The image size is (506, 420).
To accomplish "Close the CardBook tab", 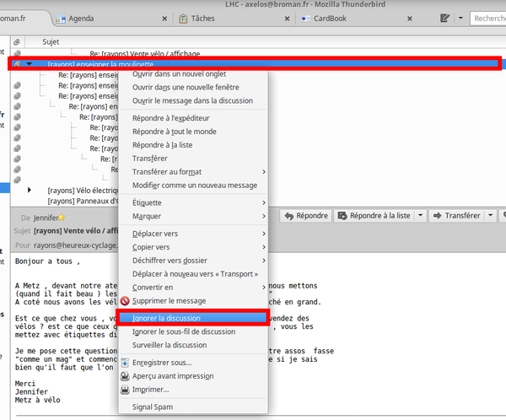I will 410,19.
